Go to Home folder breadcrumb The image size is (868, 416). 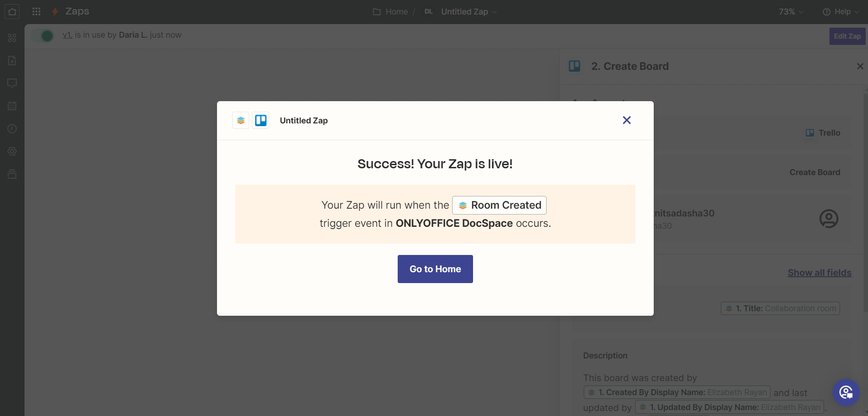pyautogui.click(x=390, y=12)
